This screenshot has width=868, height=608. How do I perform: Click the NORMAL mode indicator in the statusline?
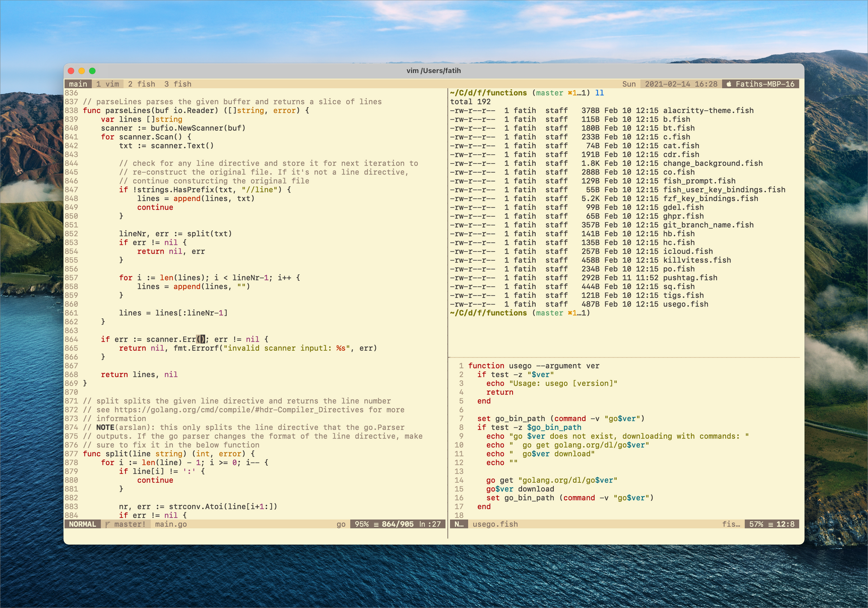(82, 524)
